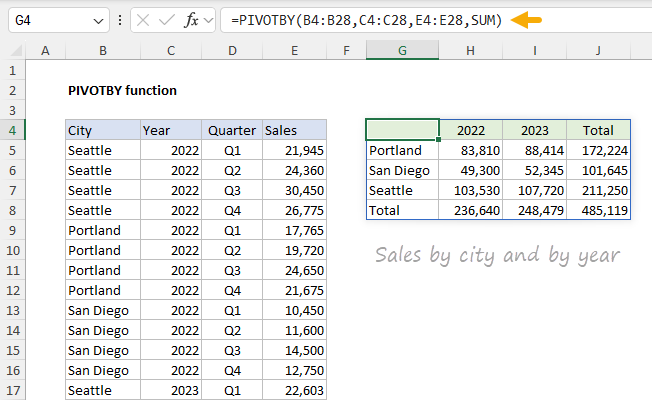
Task: Click the sales value 30,450
Action: point(294,190)
